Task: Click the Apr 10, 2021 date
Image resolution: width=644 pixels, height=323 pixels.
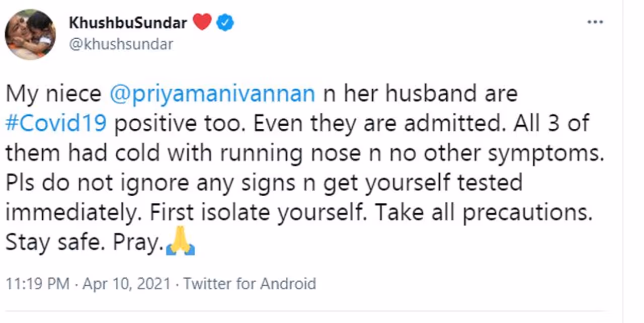Action: [128, 284]
